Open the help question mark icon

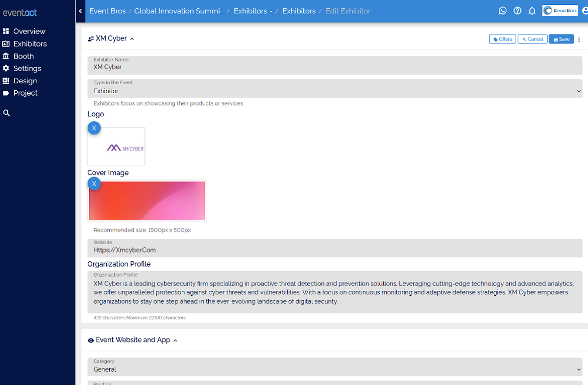pyautogui.click(x=517, y=11)
